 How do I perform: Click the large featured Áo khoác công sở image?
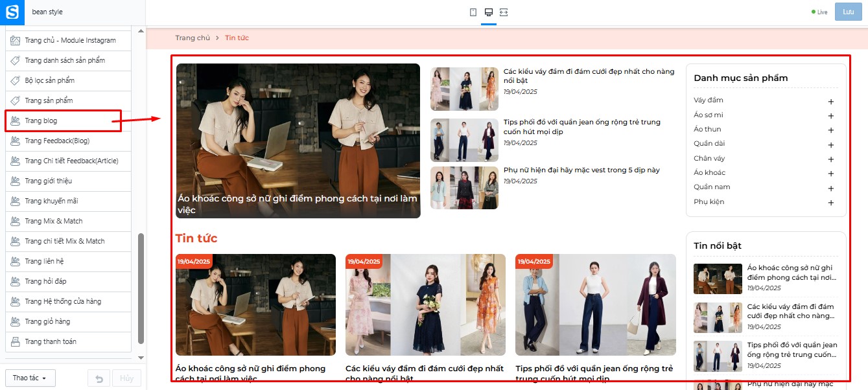[x=298, y=141]
